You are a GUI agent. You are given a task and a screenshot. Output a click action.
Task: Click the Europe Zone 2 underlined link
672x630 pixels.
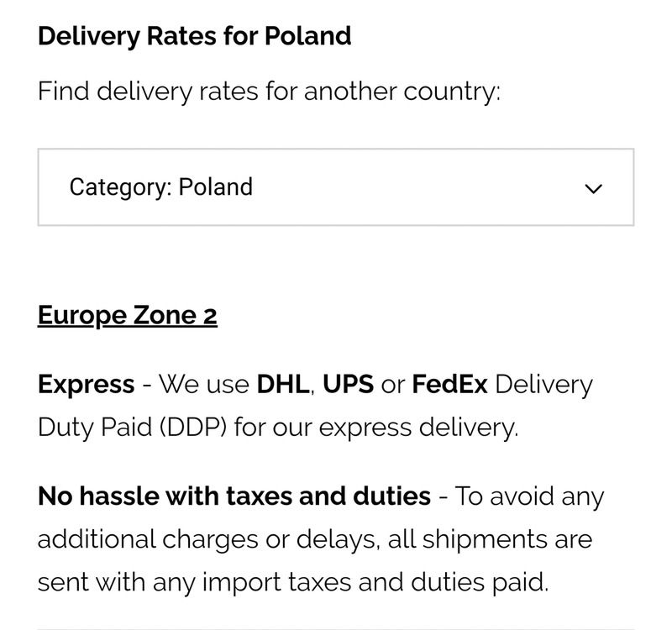[x=128, y=316]
